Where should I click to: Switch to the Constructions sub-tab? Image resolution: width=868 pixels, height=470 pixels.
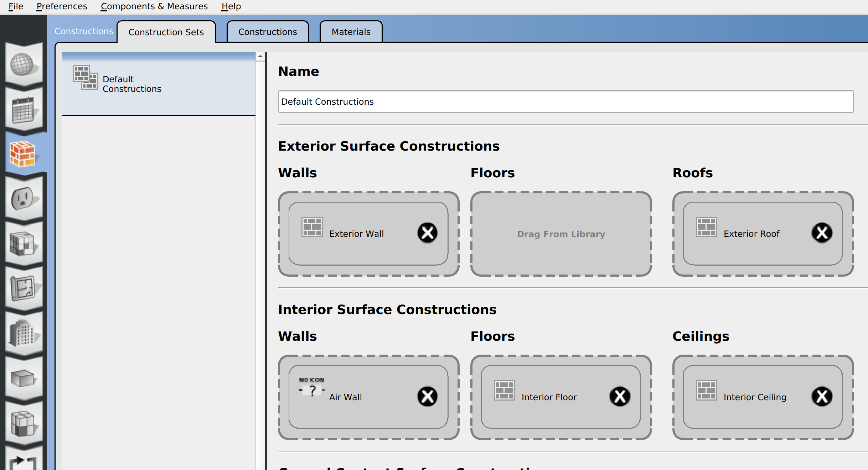(x=267, y=32)
